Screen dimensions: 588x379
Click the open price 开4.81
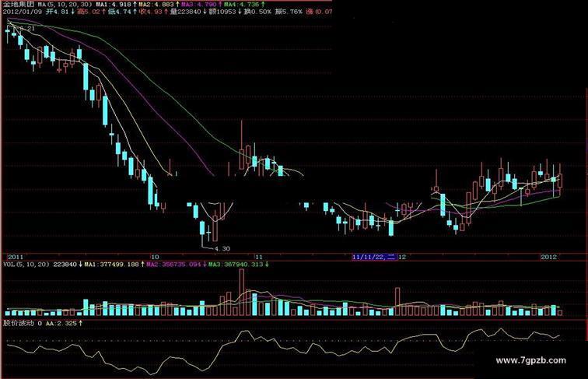(x=58, y=12)
